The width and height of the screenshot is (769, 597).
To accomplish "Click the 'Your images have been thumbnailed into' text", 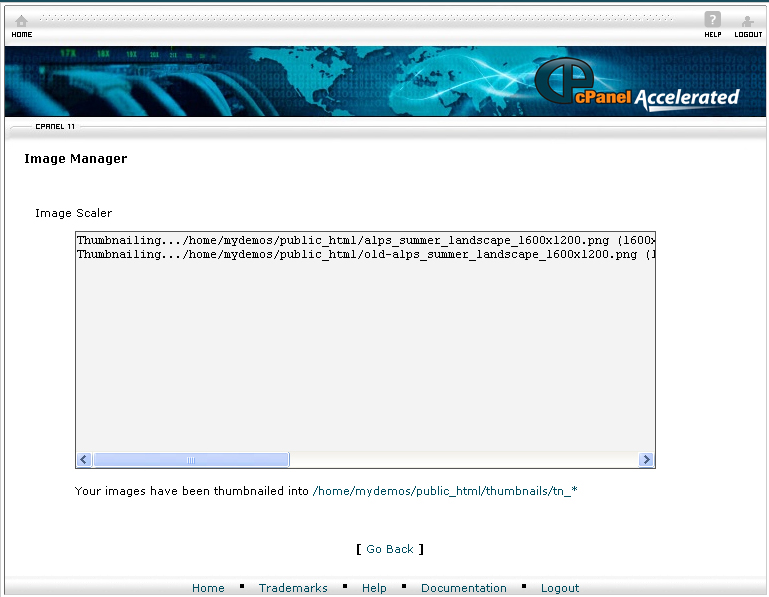I will 191,491.
